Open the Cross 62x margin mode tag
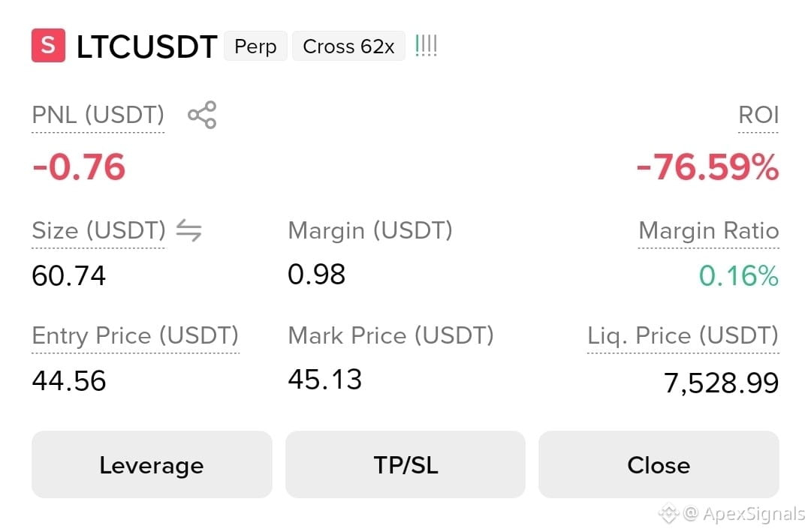This screenshot has height=532, width=811. tap(348, 47)
